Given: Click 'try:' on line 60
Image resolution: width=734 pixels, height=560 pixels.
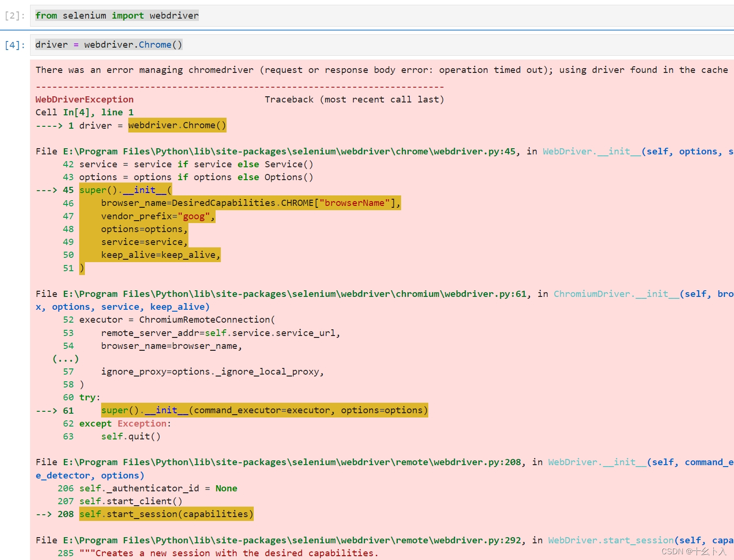Looking at the screenshot, I should pos(90,397).
